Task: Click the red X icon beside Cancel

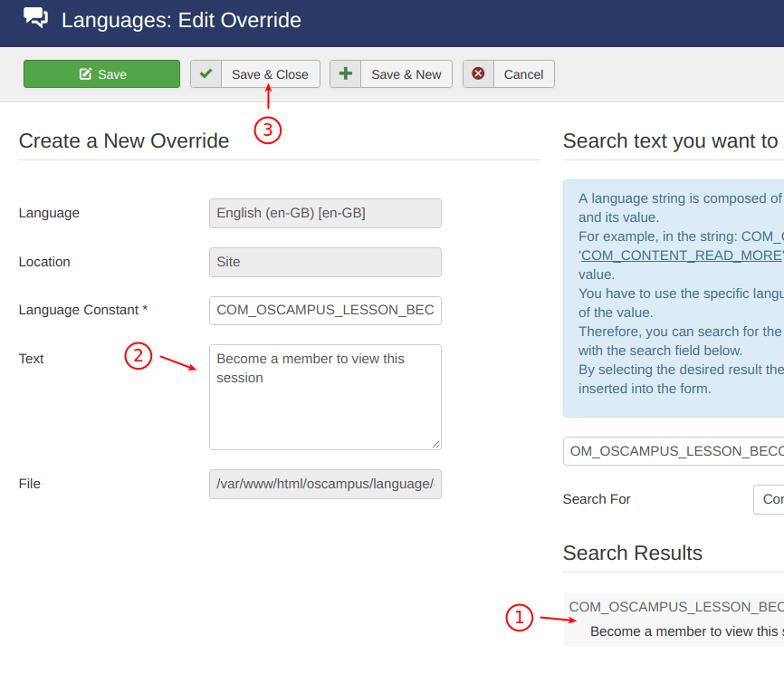Action: [x=478, y=74]
